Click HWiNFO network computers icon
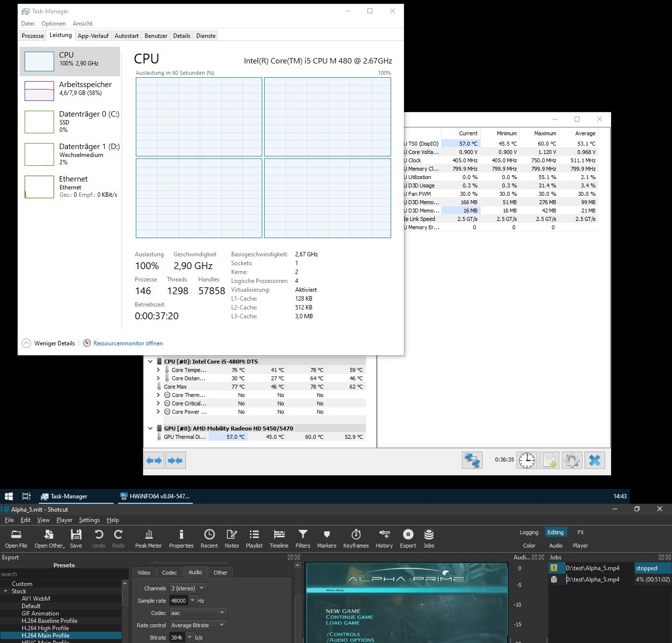Screen dimensions: 672x643 472,460
